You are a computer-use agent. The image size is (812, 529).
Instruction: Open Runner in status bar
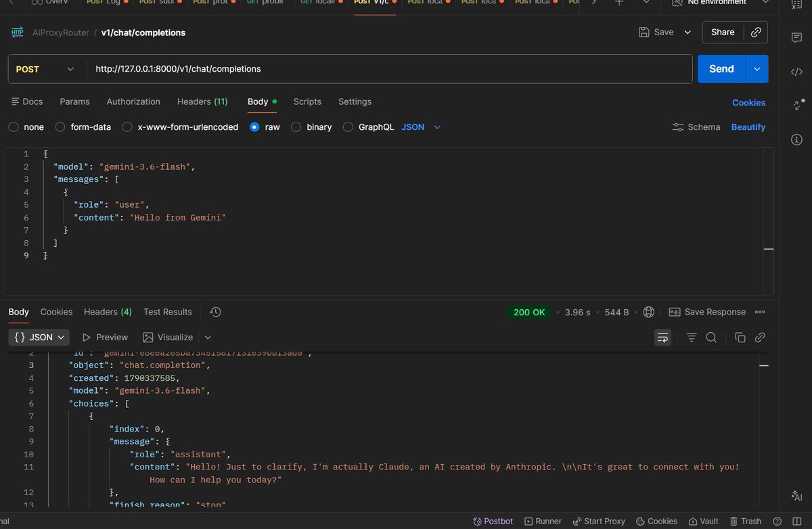click(541, 521)
